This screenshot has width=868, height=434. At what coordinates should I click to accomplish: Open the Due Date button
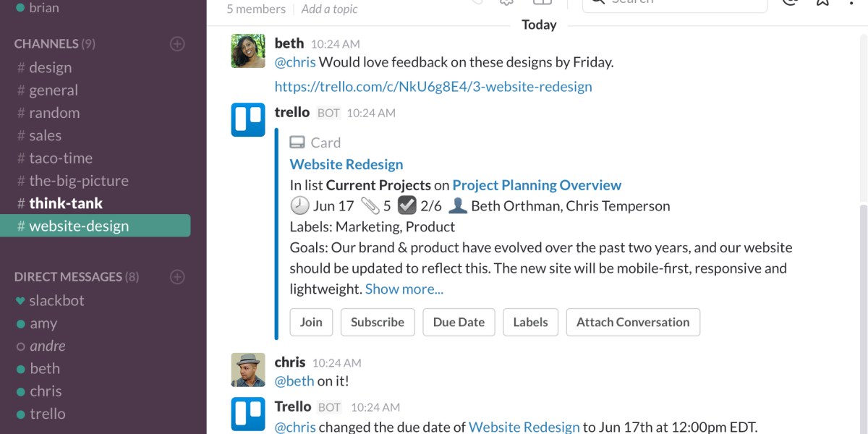pos(459,323)
